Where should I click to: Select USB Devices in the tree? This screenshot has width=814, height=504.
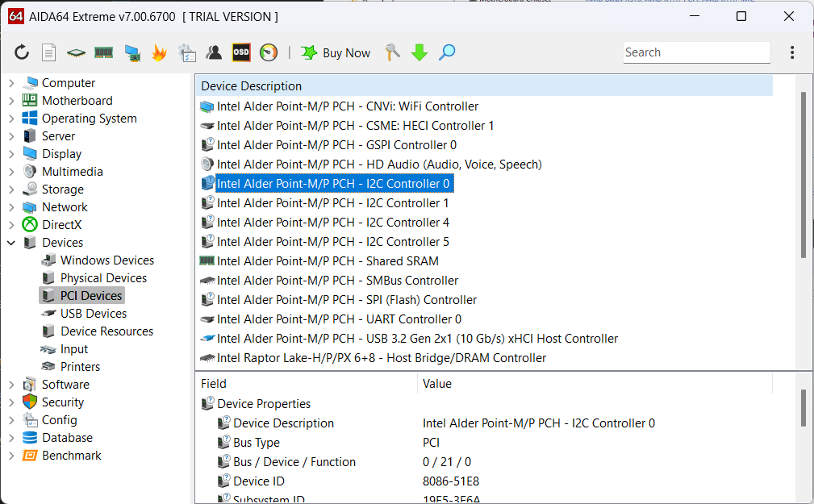pyautogui.click(x=94, y=314)
